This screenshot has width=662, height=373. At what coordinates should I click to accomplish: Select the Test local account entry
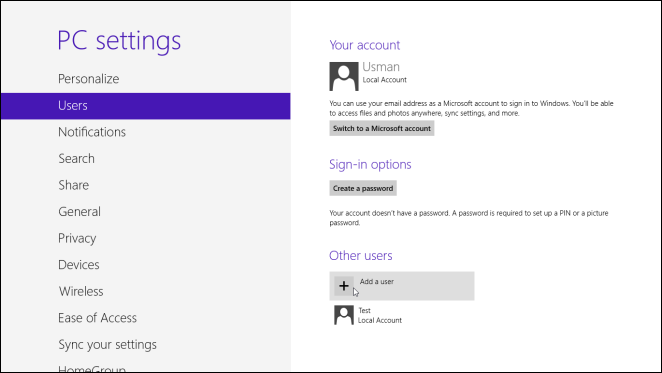[368, 315]
